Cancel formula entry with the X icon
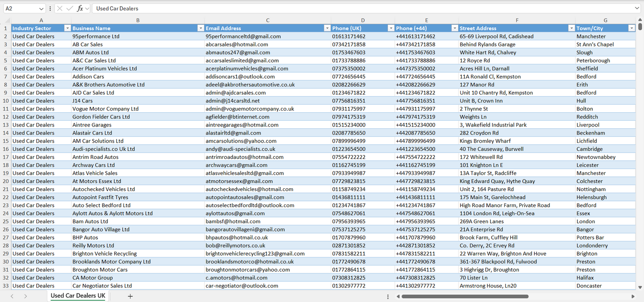The width and height of the screenshot is (644, 302). point(60,8)
